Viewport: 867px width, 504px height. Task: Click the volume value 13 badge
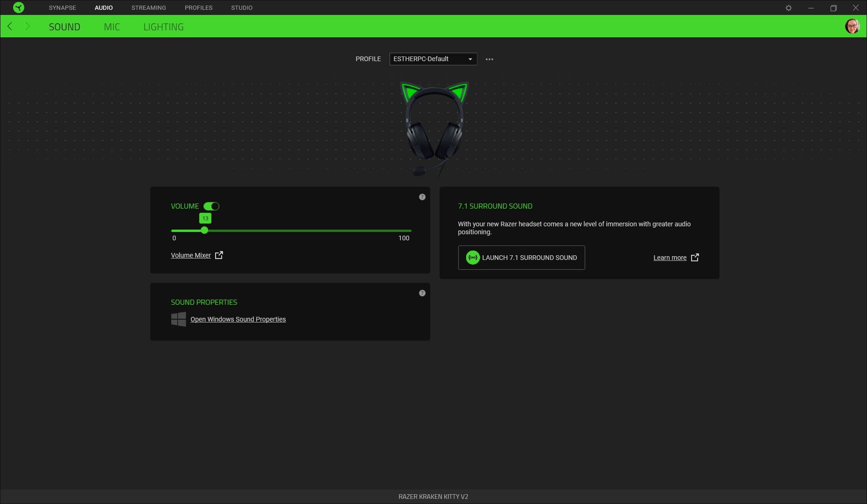205,218
